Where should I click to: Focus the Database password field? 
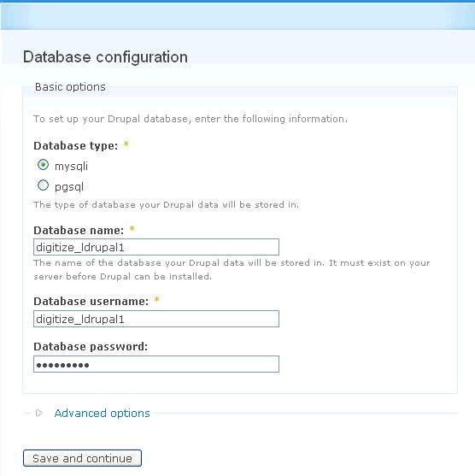pyautogui.click(x=156, y=364)
